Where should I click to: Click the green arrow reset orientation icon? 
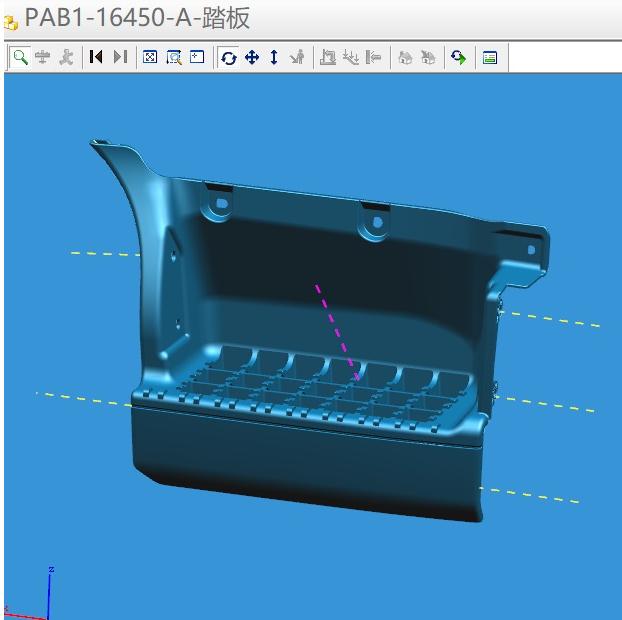(x=459, y=58)
